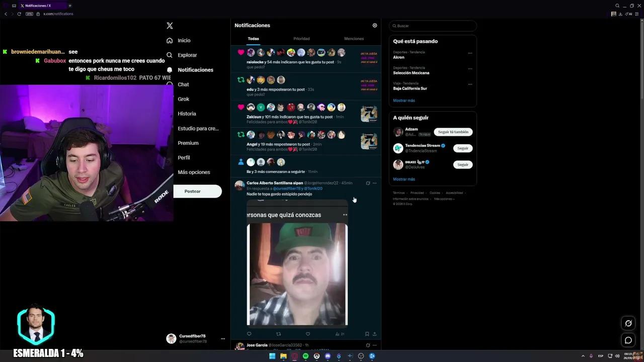Viewport: 644px width, 362px height.
Task: Bookmark Carlos Alberto's post
Action: (367, 334)
